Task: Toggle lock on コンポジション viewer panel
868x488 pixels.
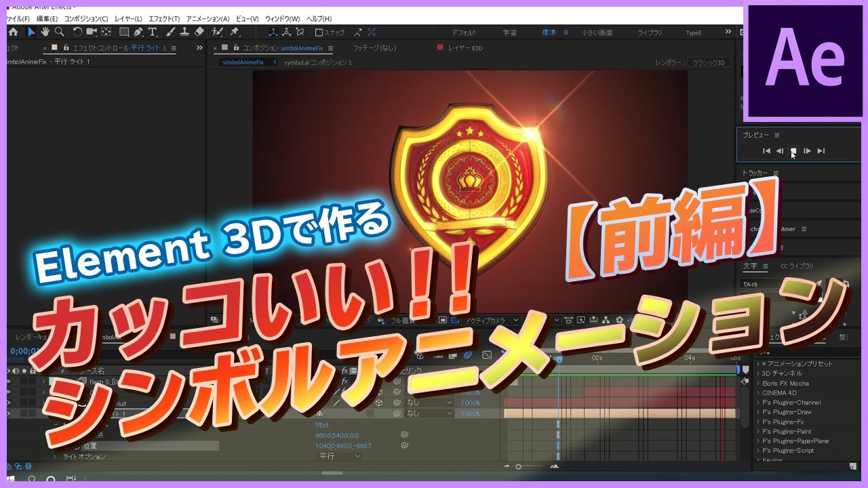Action: [x=237, y=48]
